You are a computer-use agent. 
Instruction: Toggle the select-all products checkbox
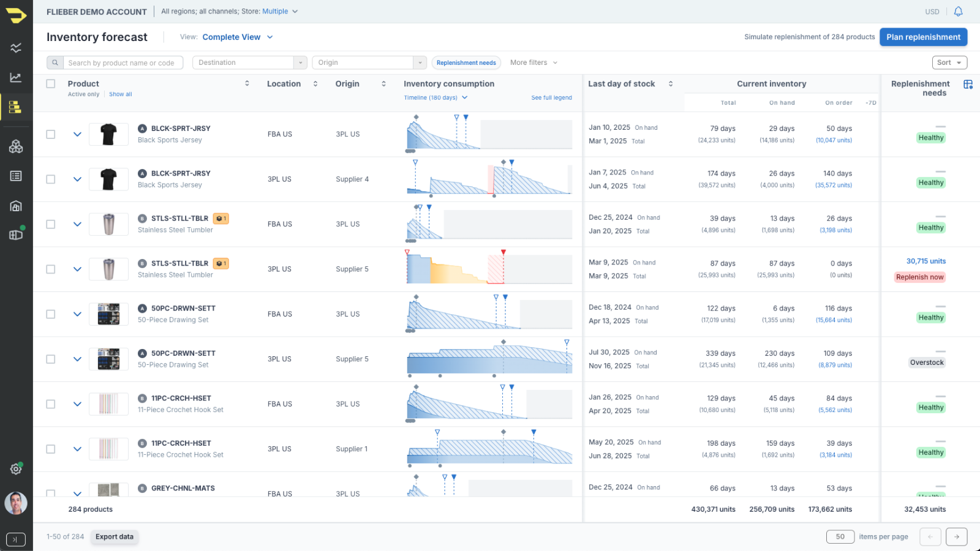(51, 84)
